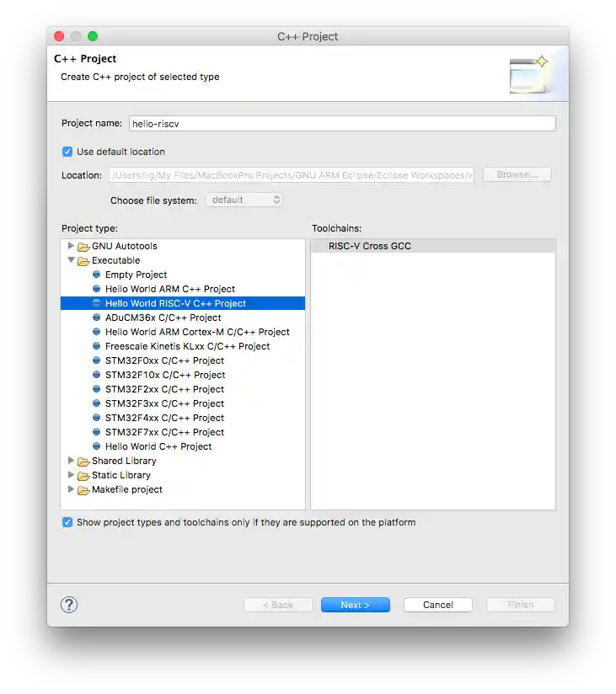Click the Freescale Kinetis KLxx bullet icon
Screen dimensions: 616x694
pyautogui.click(x=97, y=345)
